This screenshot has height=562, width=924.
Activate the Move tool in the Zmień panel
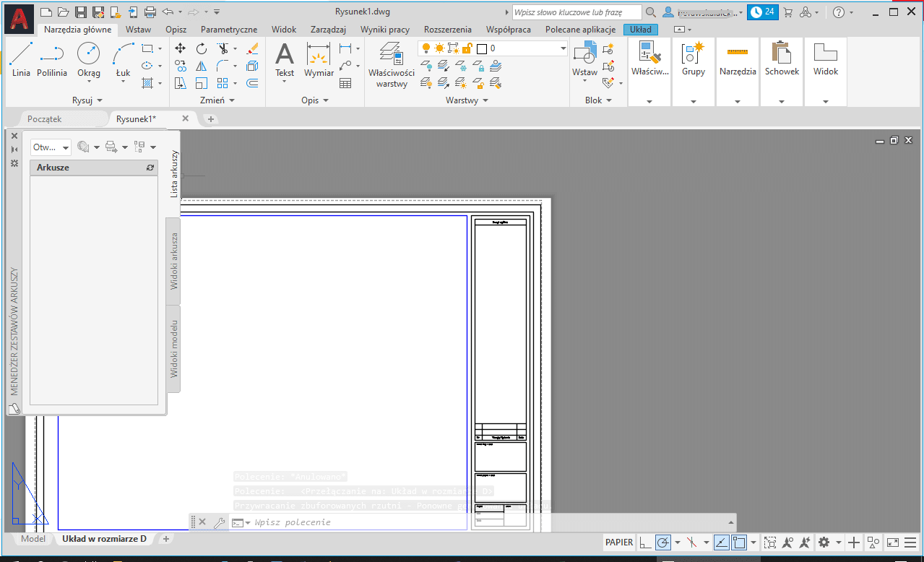tap(181, 48)
